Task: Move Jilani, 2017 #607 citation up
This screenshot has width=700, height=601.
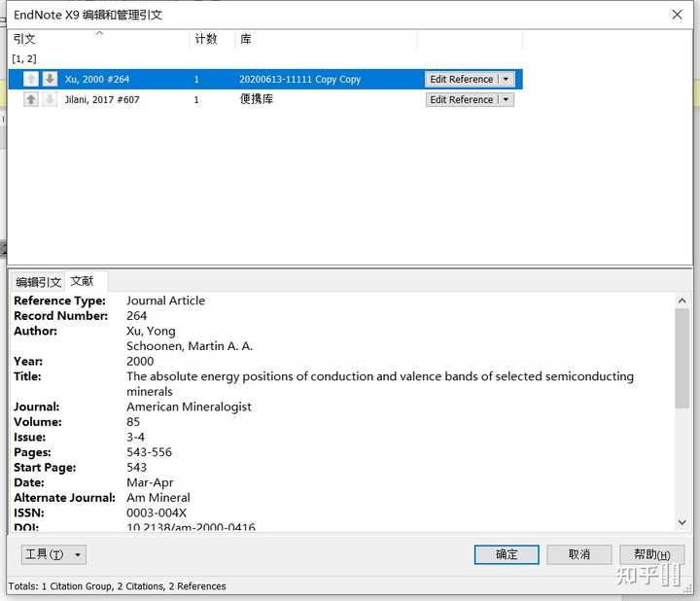Action: pos(31,99)
